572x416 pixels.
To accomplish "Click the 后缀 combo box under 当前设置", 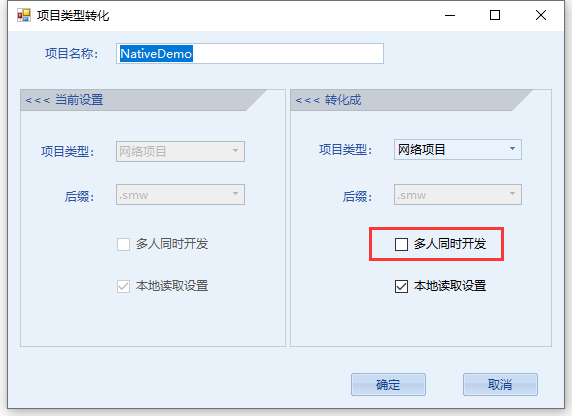I will [x=180, y=194].
